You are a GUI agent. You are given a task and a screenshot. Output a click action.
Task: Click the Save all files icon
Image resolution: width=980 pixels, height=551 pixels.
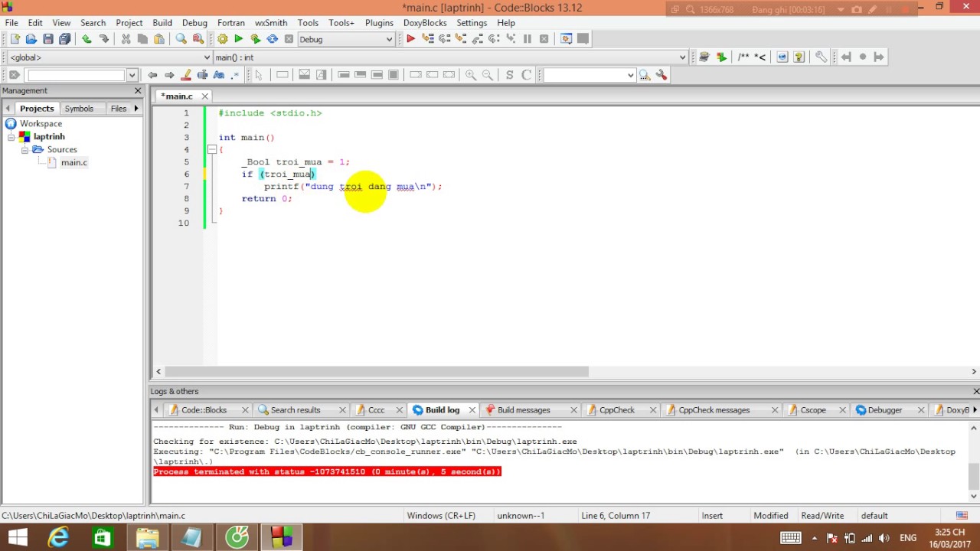(65, 39)
